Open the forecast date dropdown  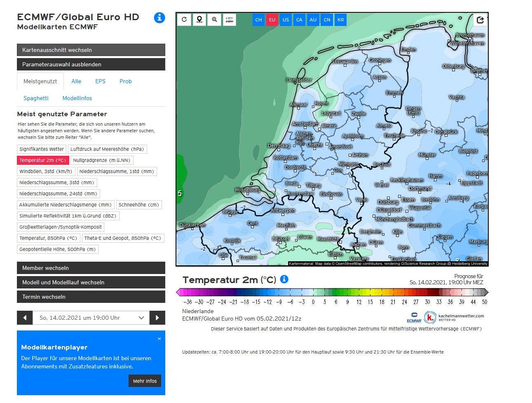coord(91,318)
